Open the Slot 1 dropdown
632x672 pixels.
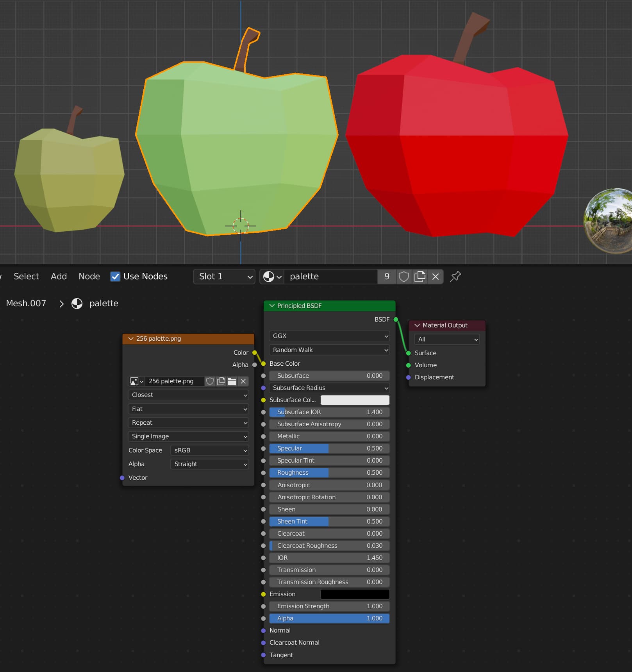(x=224, y=277)
